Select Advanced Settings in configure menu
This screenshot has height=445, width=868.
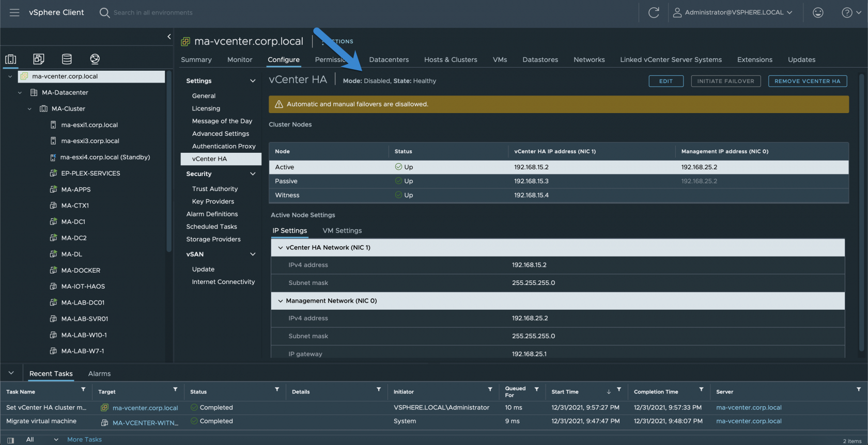221,134
